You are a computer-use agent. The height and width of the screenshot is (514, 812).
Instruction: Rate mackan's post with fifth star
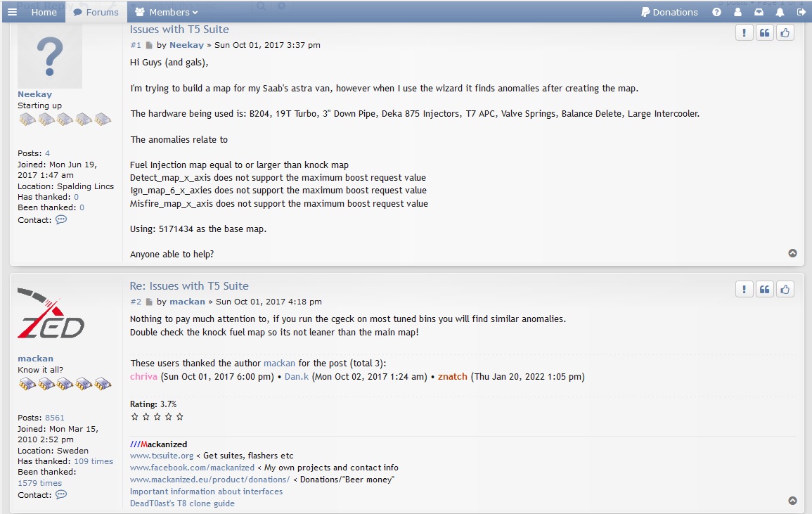point(180,416)
